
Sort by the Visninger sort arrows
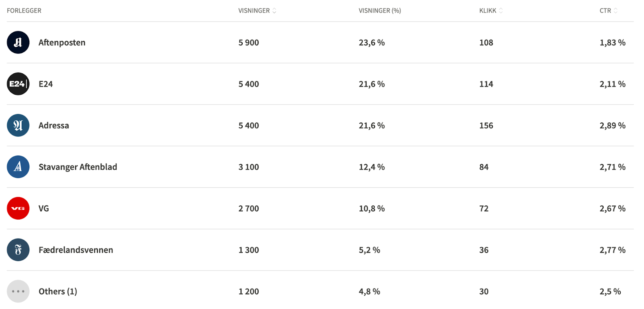click(x=274, y=11)
